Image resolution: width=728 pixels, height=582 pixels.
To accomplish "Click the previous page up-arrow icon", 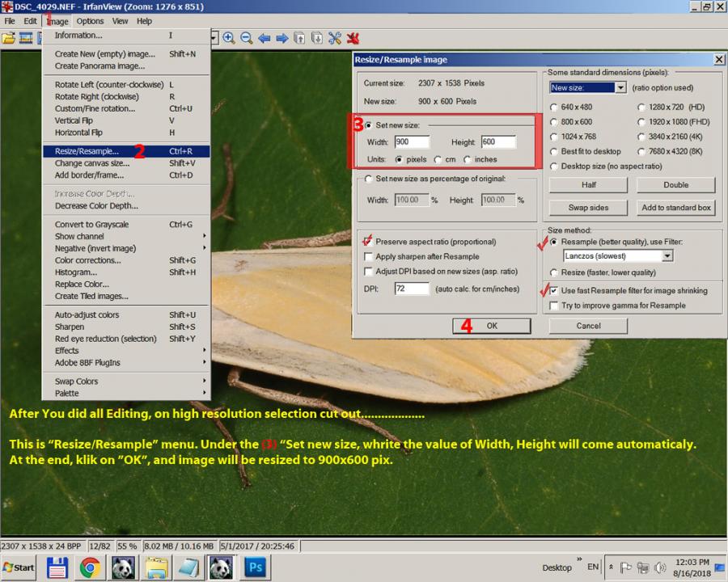I will click(299, 38).
